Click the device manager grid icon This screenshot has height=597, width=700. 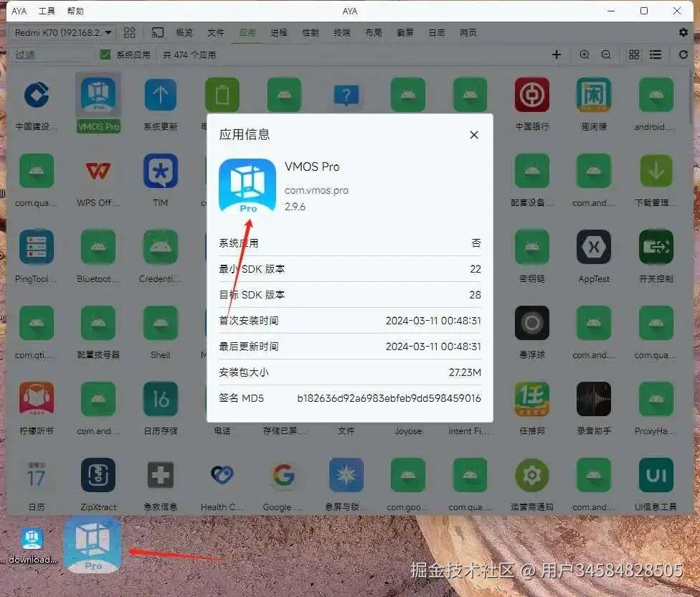tap(130, 32)
